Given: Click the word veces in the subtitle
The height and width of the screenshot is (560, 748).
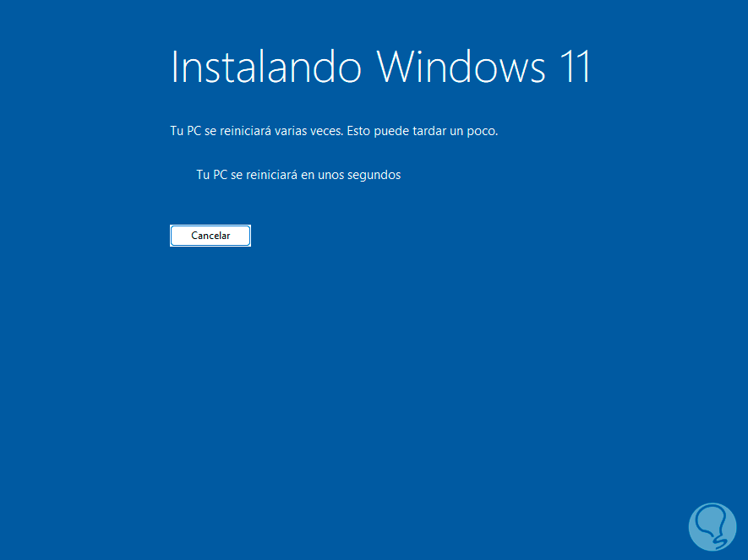Looking at the screenshot, I should pos(326,131).
